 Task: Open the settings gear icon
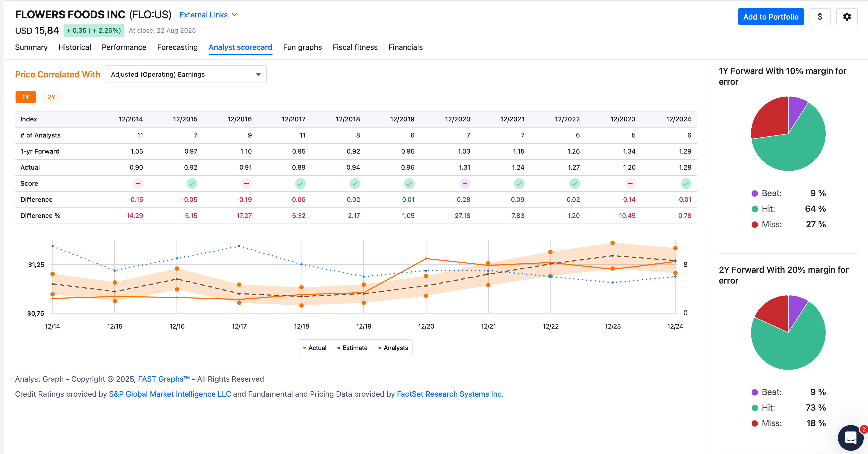click(847, 17)
